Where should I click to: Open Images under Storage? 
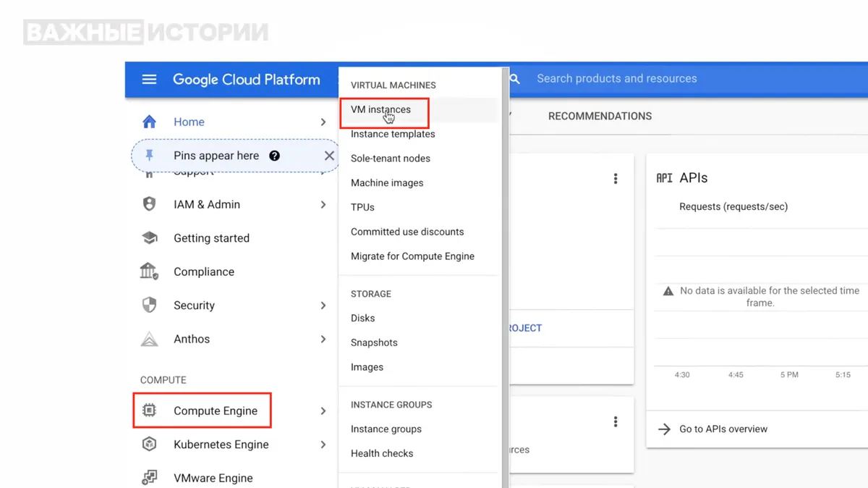(367, 367)
